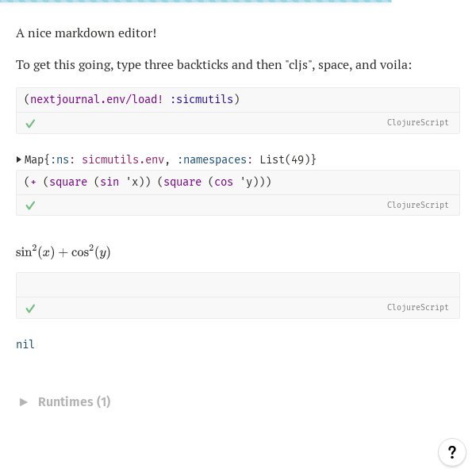Screen dimensions: 476x476
Task: Click the paragraph about three backticks
Action: click(213, 65)
